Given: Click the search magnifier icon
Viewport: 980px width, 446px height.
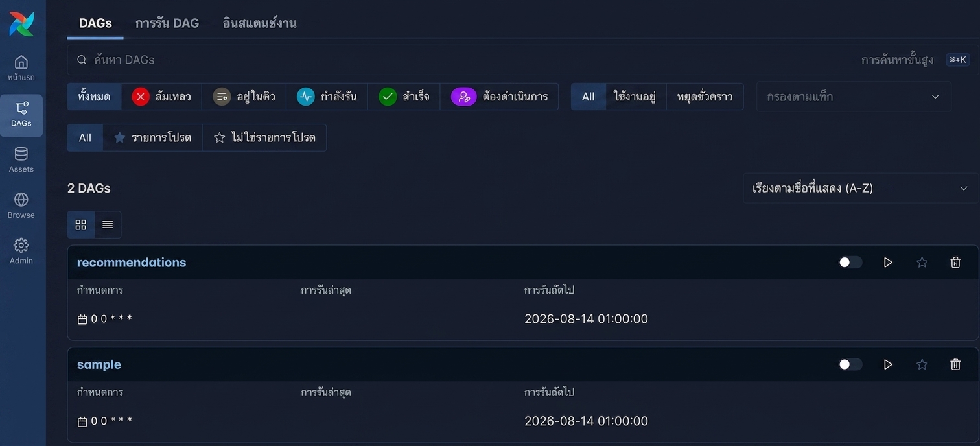Looking at the screenshot, I should coord(82,60).
